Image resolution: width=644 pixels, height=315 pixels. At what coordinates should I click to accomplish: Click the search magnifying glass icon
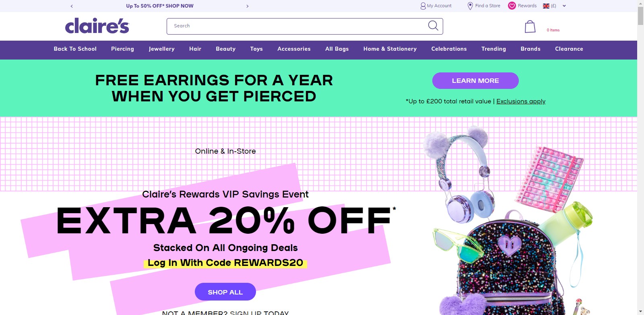[433, 26]
